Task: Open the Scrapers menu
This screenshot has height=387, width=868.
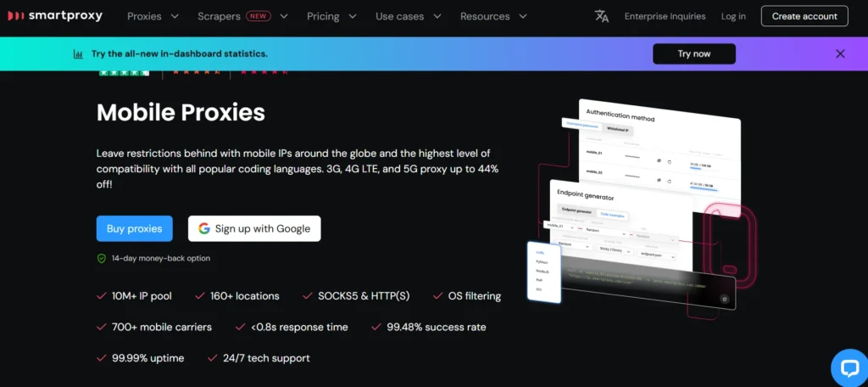Action: tap(219, 17)
